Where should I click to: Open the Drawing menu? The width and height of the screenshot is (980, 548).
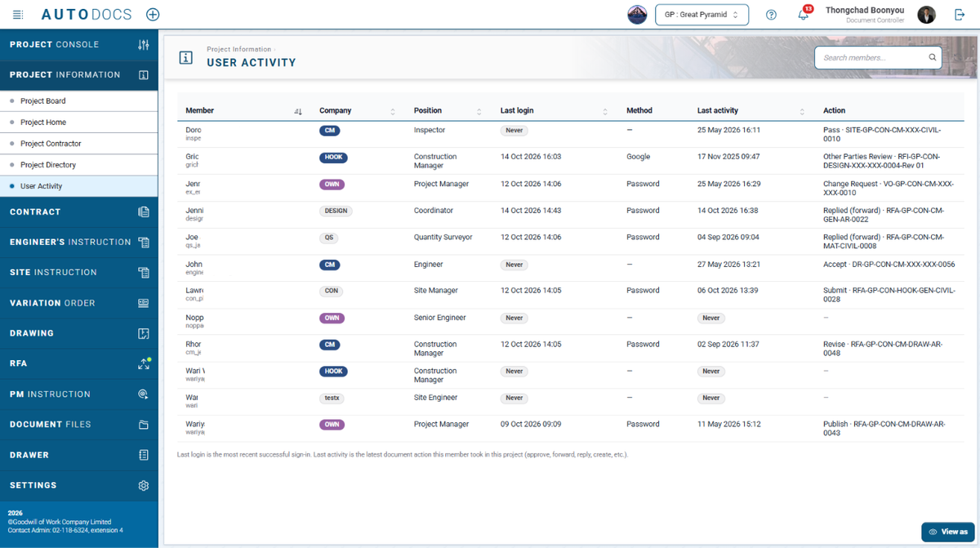pos(79,333)
